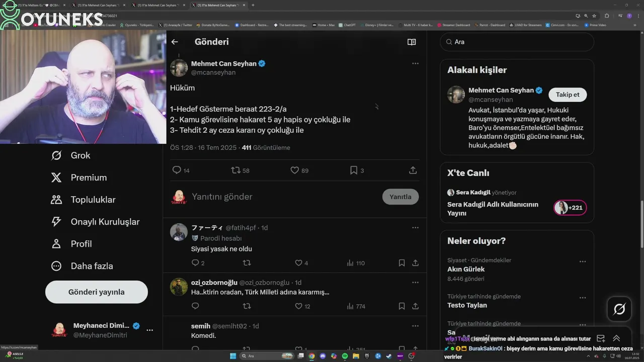644x362 pixels.
Task: Open ChatGPT bookmark in bookmarks bar
Action: 347,25
